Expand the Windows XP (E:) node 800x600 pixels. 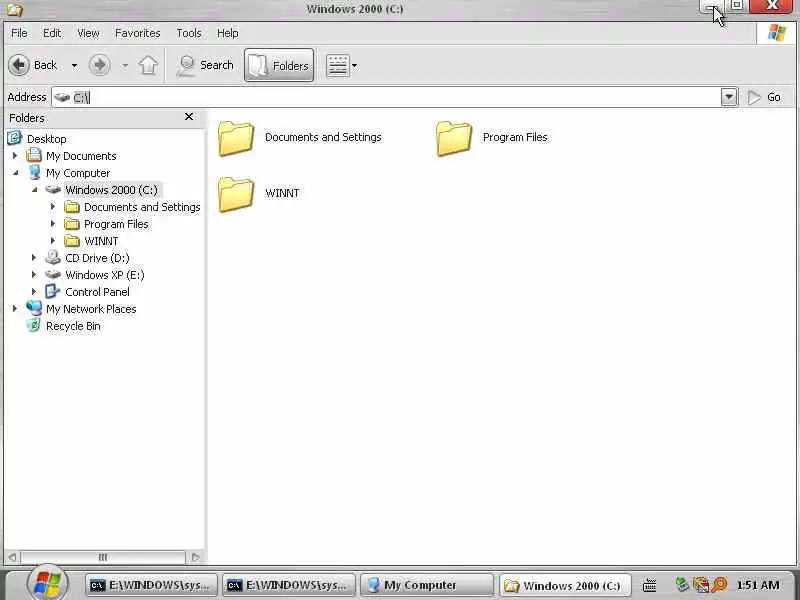click(x=34, y=274)
